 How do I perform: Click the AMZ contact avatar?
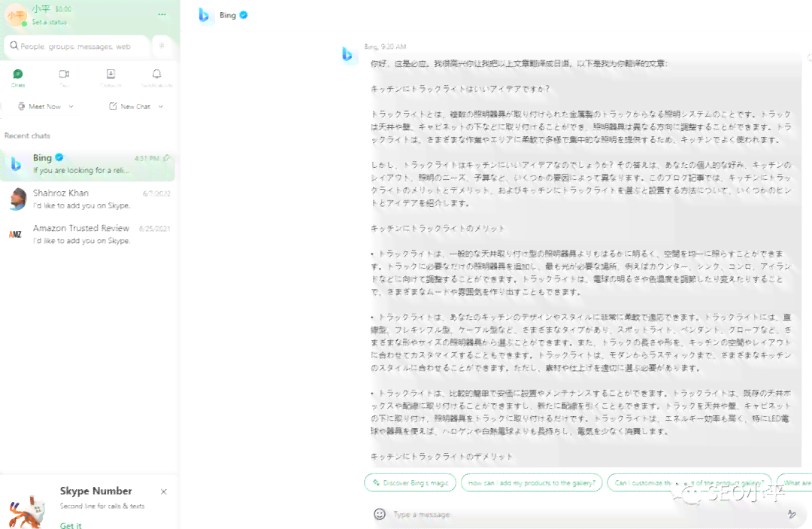click(x=16, y=234)
